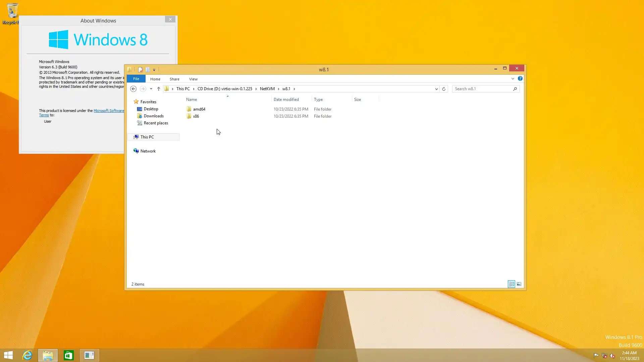This screenshot has width=644, height=362.
Task: Switch to details view button
Action: [511, 284]
